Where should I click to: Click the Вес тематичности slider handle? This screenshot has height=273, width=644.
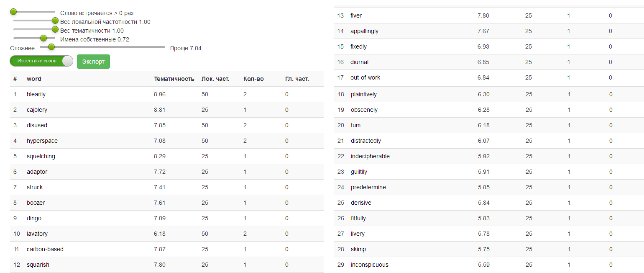[x=55, y=29]
